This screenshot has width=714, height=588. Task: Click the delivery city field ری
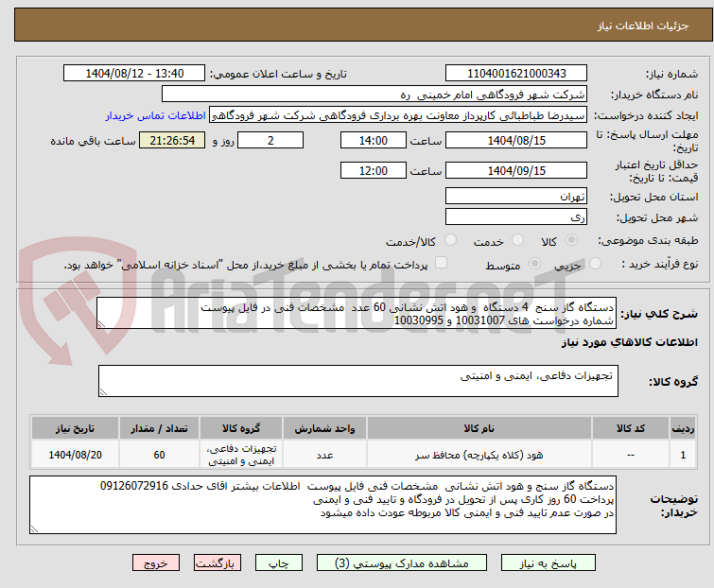516,217
